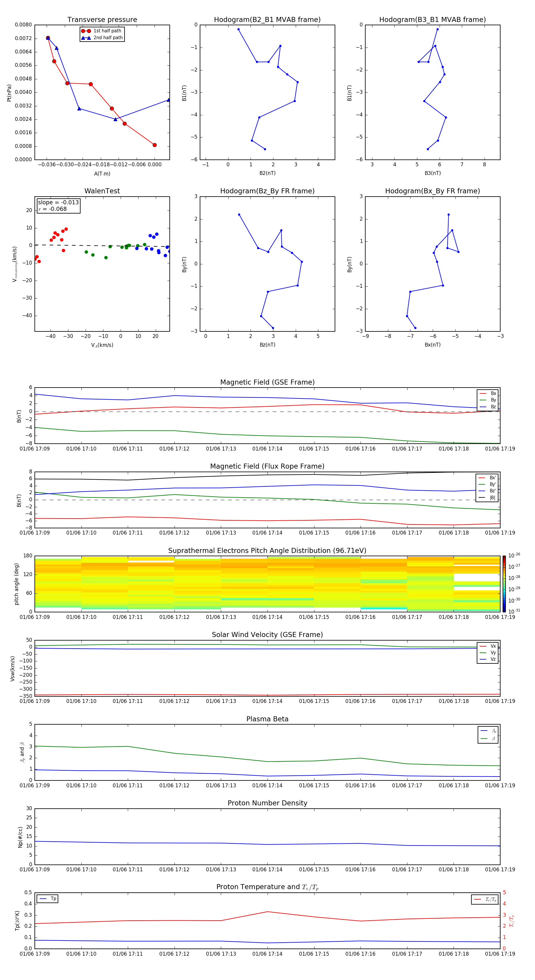Click the "B3(nT)" x-axis label

[x=432, y=173]
